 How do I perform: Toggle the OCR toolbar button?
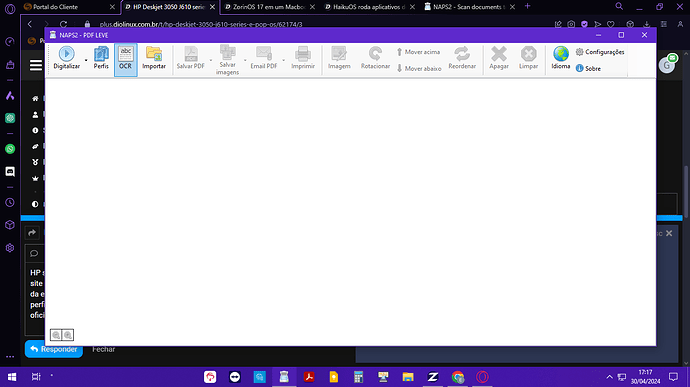coord(125,59)
